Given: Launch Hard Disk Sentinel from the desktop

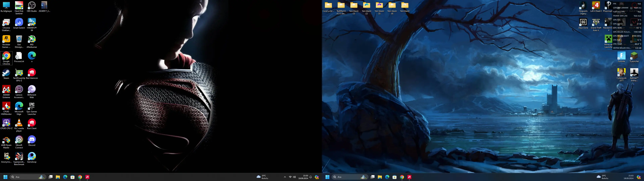Looking at the screenshot, I should click(x=19, y=8).
